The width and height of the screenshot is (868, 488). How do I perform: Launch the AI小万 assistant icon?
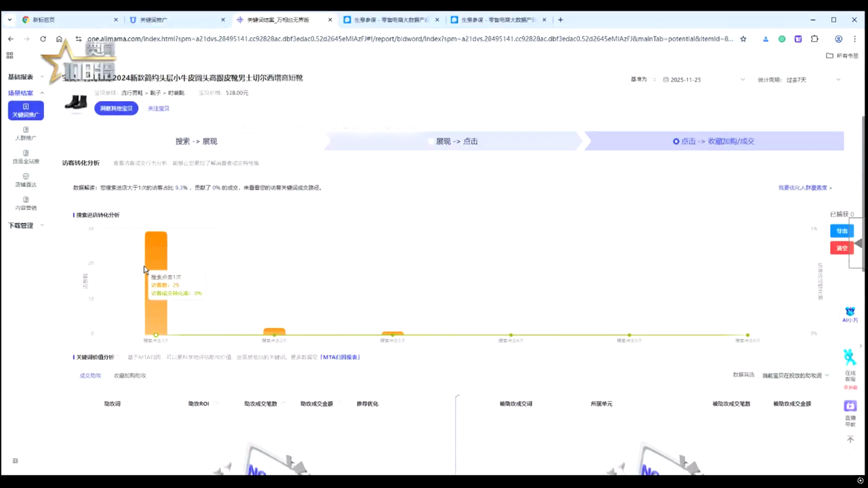(x=850, y=314)
